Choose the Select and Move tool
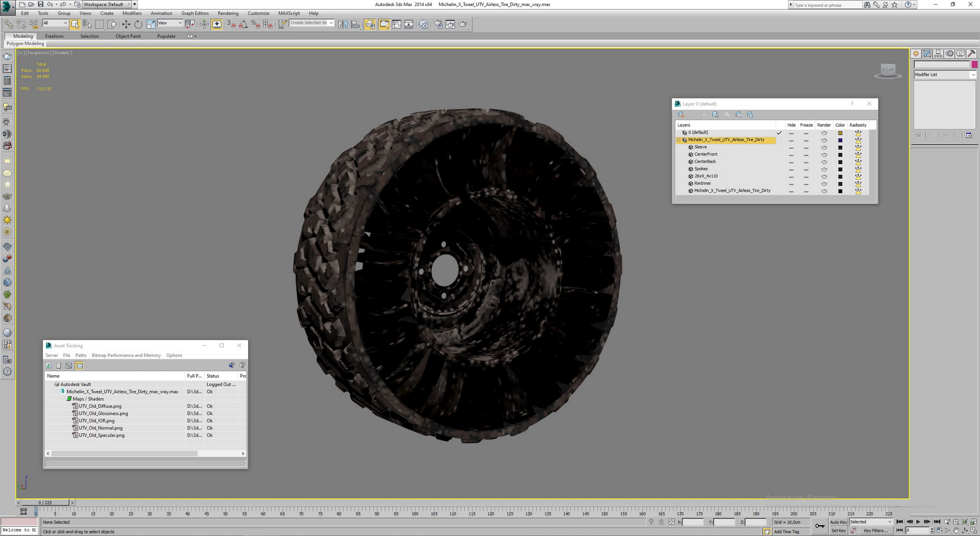This screenshot has height=536, width=980. click(126, 24)
